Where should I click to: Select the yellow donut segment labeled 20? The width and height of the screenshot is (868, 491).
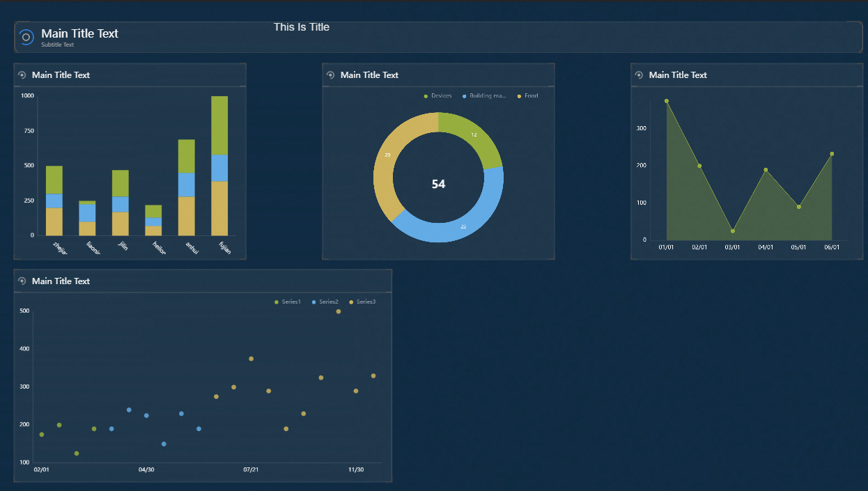pos(387,155)
